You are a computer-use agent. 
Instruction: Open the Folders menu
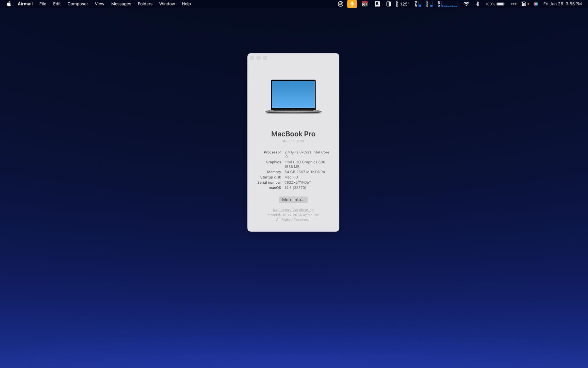145,4
